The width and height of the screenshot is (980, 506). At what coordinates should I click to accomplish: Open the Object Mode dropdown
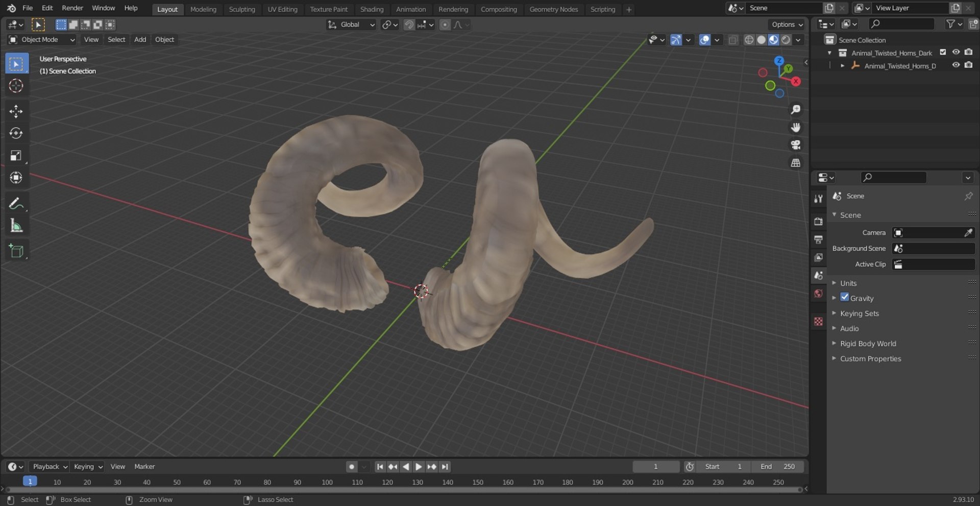pyautogui.click(x=42, y=40)
